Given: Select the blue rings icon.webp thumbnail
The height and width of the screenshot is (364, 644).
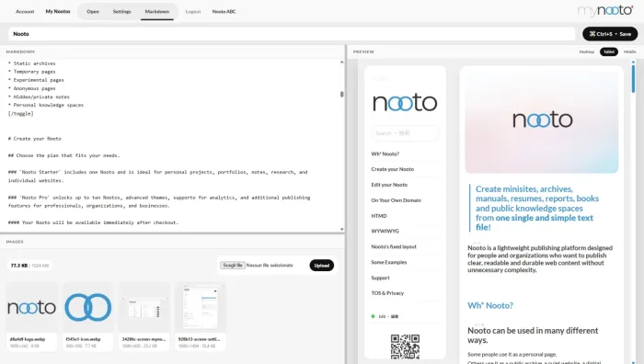Looking at the screenshot, I should tap(88, 307).
